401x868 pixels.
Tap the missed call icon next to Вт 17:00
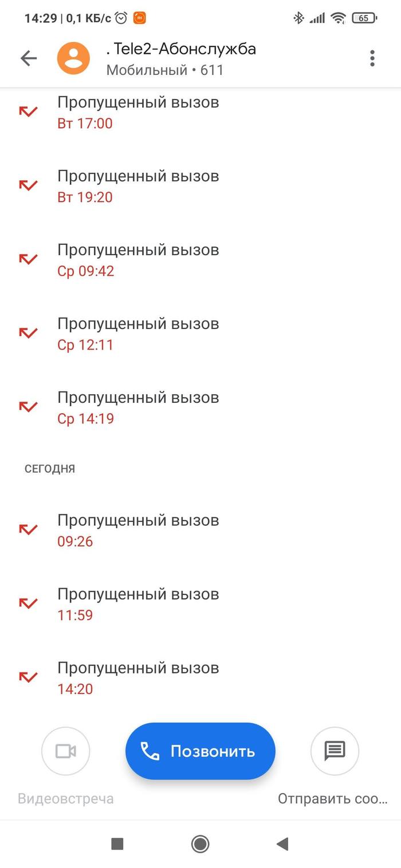pos(27,112)
